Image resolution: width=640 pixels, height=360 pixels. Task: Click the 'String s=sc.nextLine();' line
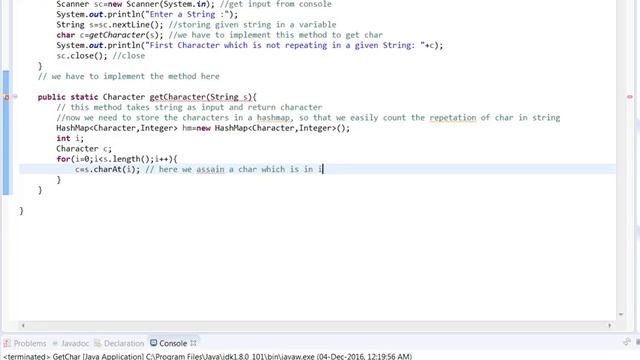tap(110, 24)
